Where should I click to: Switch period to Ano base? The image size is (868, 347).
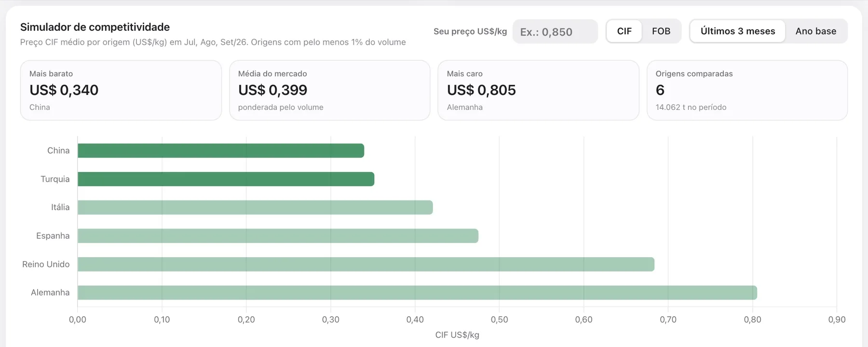(x=816, y=31)
